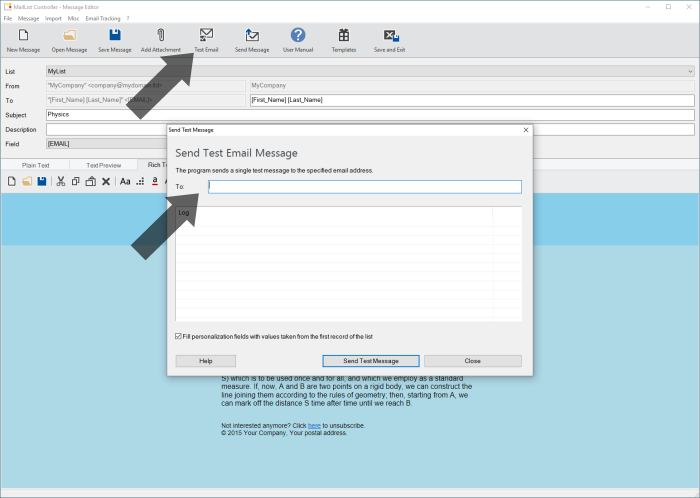Open the Misc menu
700x498 pixels.
pos(74,18)
